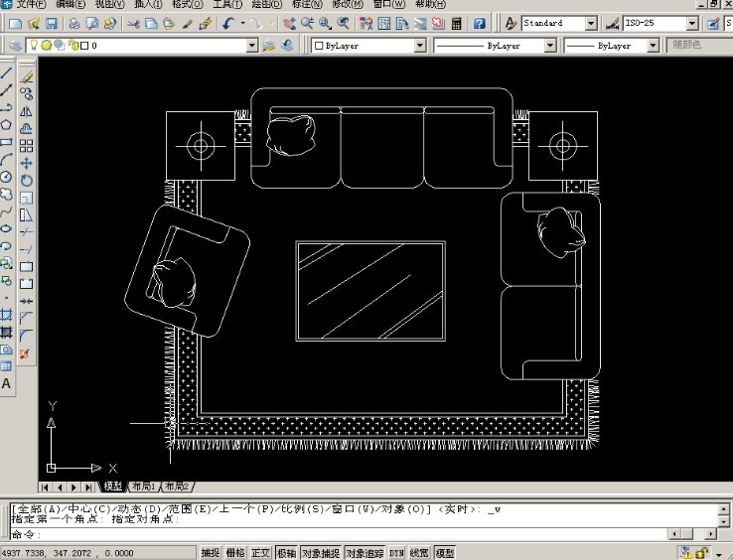Select the Line draw tool
The height and width of the screenshot is (560, 733).
(x=6, y=73)
